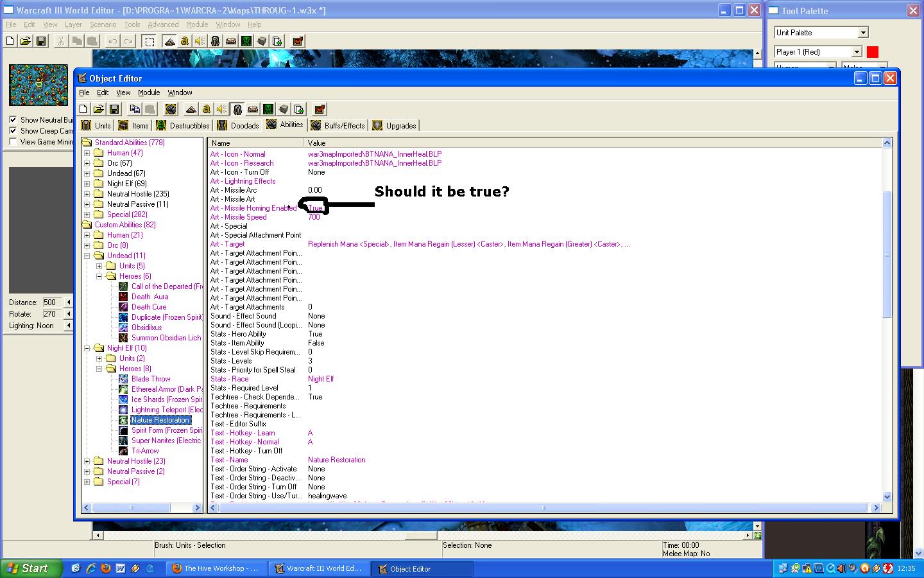Open Sound Editor in World Editor toolbar
Screen dimensions: 924x578
pos(200,42)
